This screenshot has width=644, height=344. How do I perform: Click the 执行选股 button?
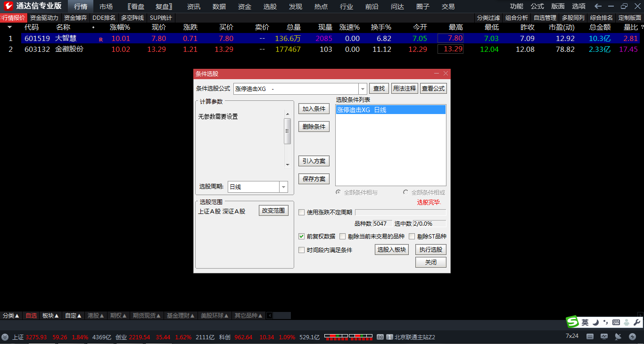pyautogui.click(x=430, y=249)
